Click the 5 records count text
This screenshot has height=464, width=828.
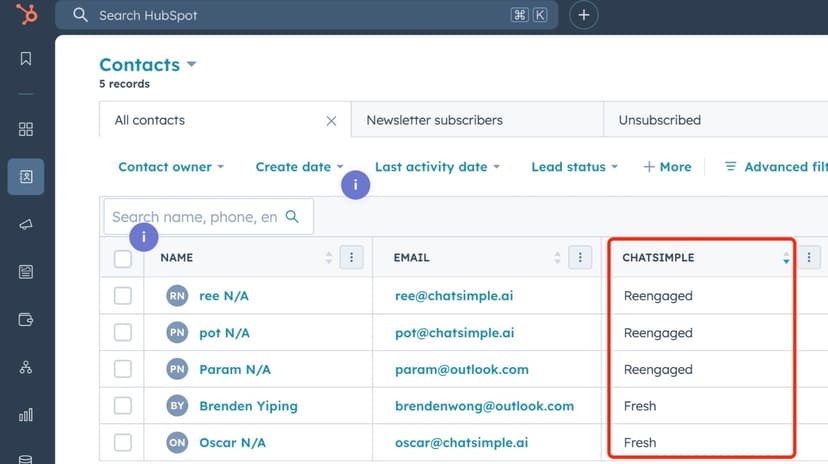[125, 84]
